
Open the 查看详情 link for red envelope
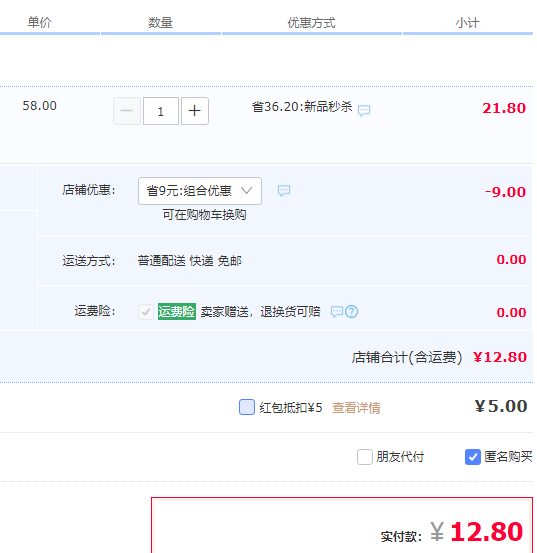[x=356, y=408]
